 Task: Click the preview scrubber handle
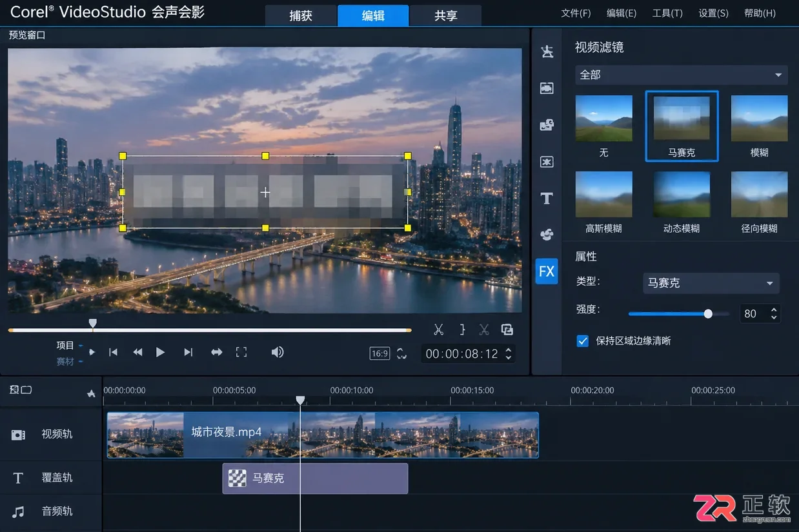click(93, 324)
